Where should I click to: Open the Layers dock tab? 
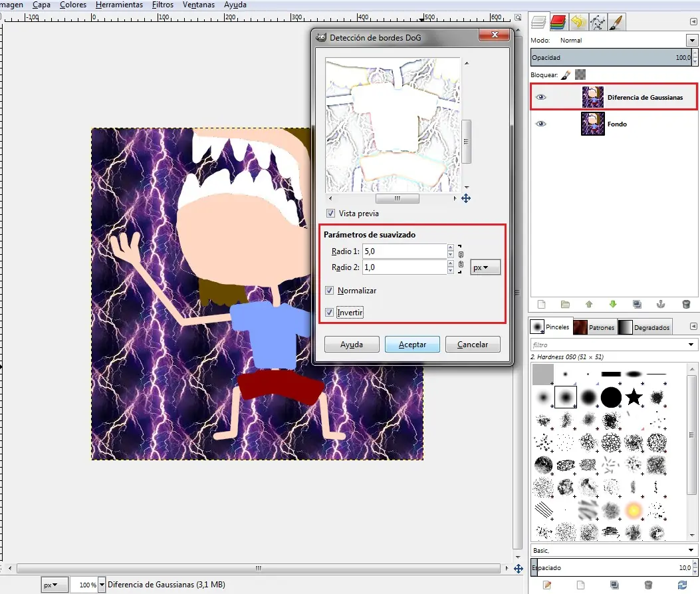pyautogui.click(x=538, y=22)
